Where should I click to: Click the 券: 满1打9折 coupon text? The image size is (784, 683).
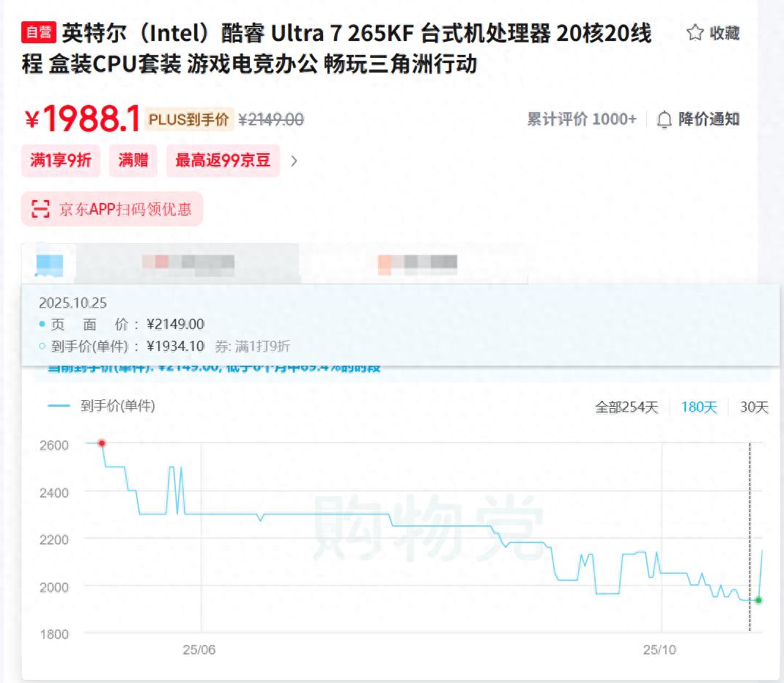tap(253, 346)
